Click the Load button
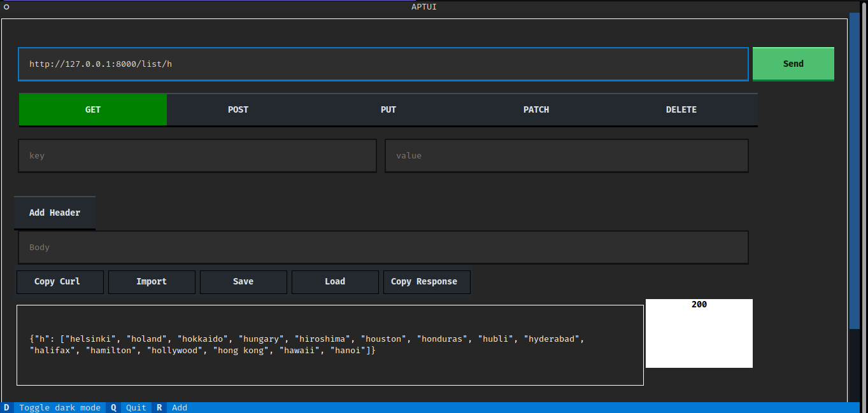868x413 pixels. click(335, 282)
